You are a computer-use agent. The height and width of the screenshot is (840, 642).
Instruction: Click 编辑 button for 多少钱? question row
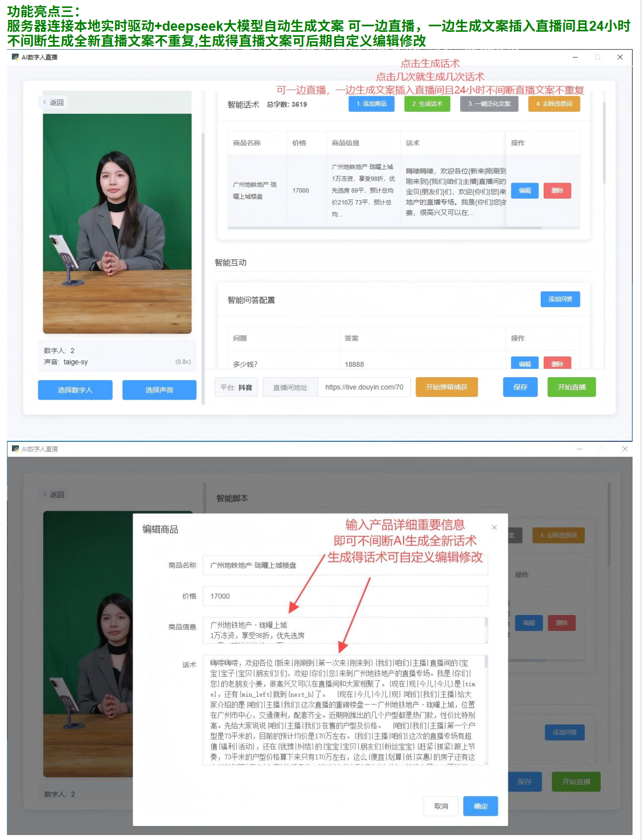[525, 363]
